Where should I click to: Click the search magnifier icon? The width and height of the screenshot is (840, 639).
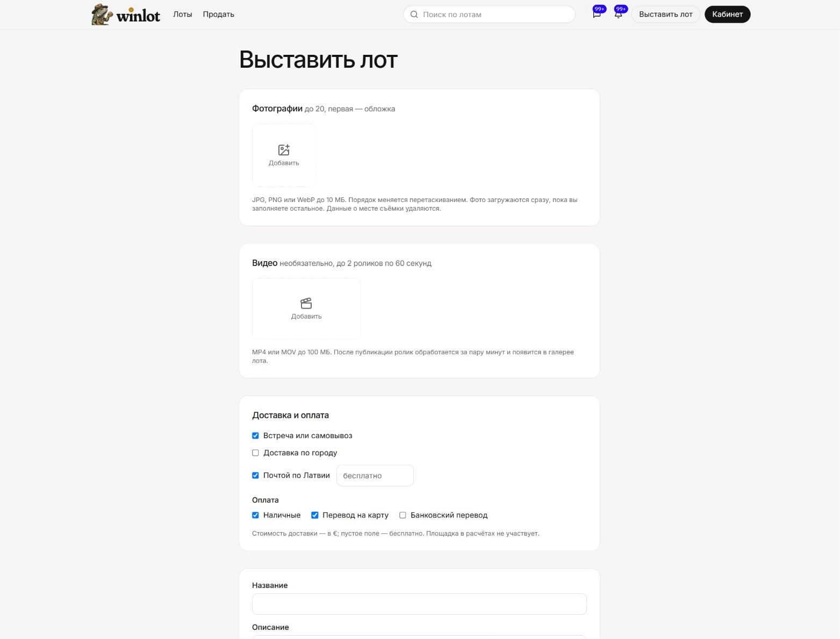414,15
